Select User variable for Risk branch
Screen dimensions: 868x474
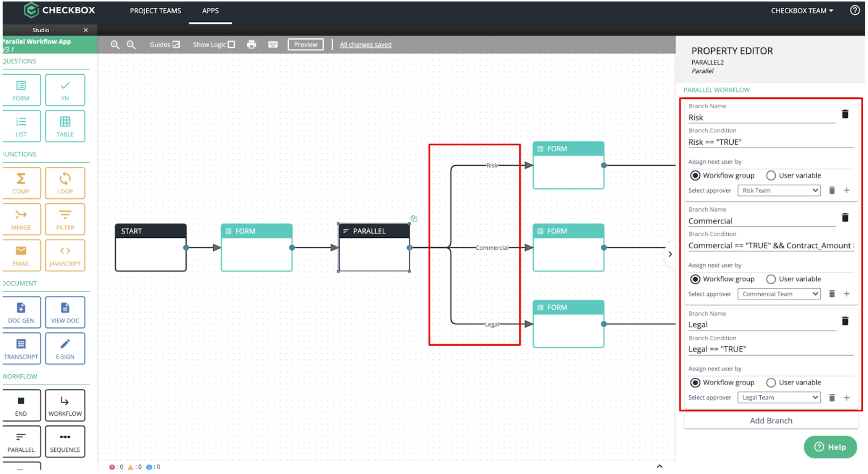point(770,176)
